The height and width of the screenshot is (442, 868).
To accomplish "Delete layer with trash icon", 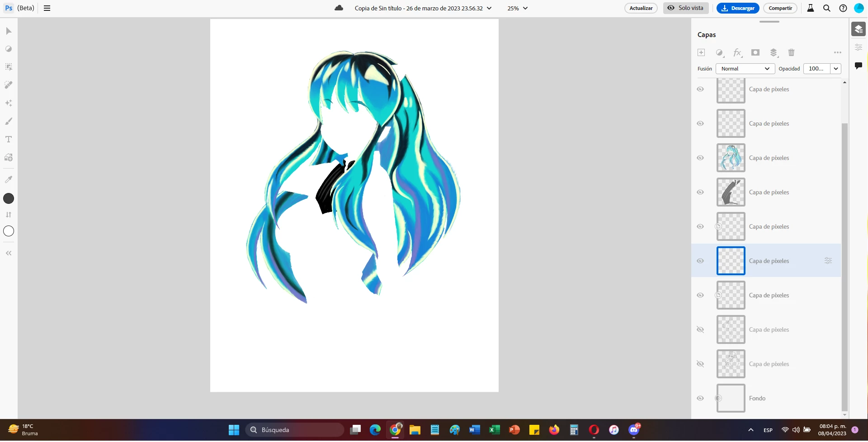I will click(791, 52).
